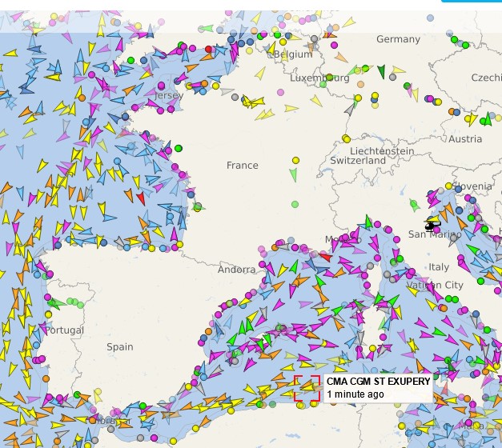Click the Jersey map label

[169, 95]
